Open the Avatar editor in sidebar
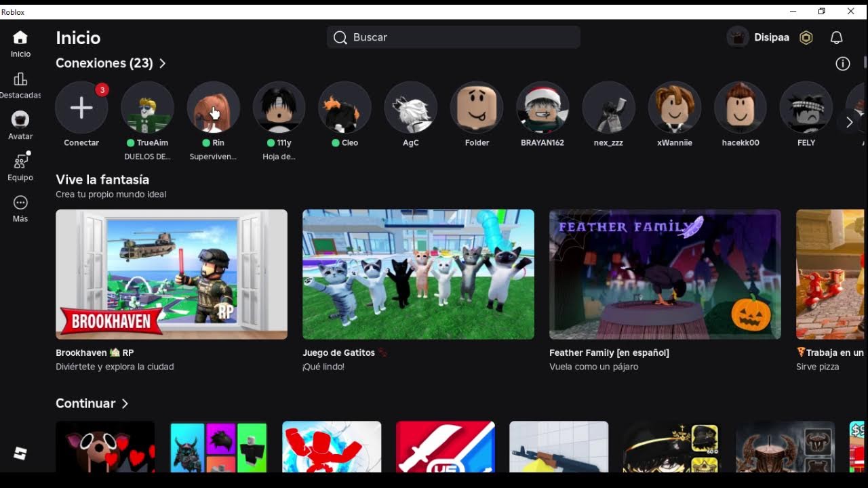Image resolution: width=868 pixels, height=488 pixels. 20,120
